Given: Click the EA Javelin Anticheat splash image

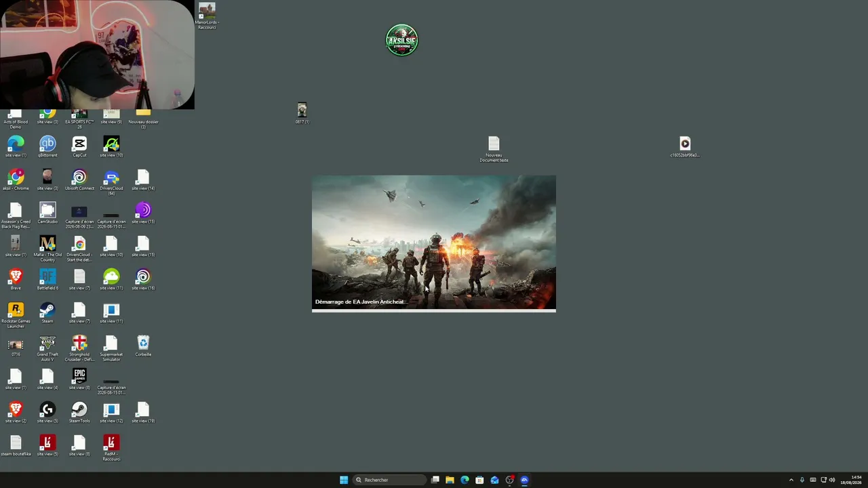Looking at the screenshot, I should 434,242.
